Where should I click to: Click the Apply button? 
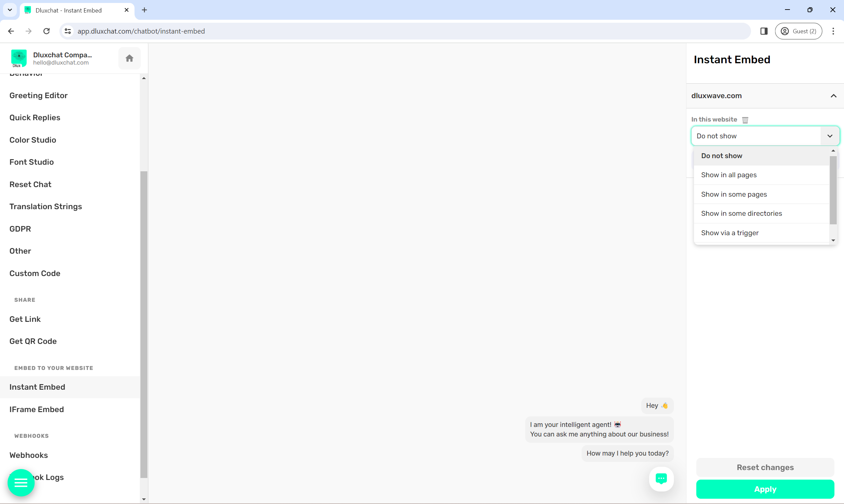(x=765, y=489)
